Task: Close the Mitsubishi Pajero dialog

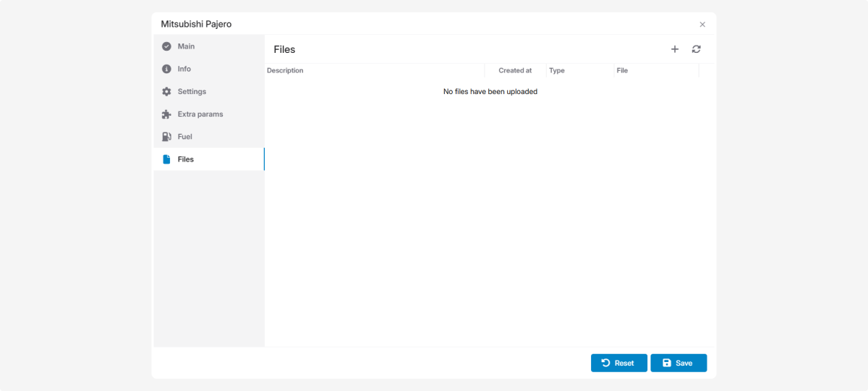Action: pyautogui.click(x=702, y=25)
